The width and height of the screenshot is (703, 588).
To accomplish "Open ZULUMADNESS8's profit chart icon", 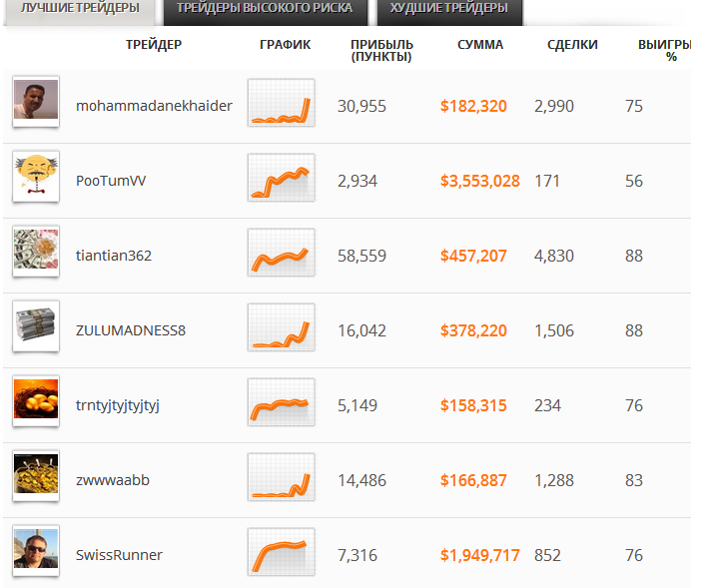I will pyautogui.click(x=281, y=327).
